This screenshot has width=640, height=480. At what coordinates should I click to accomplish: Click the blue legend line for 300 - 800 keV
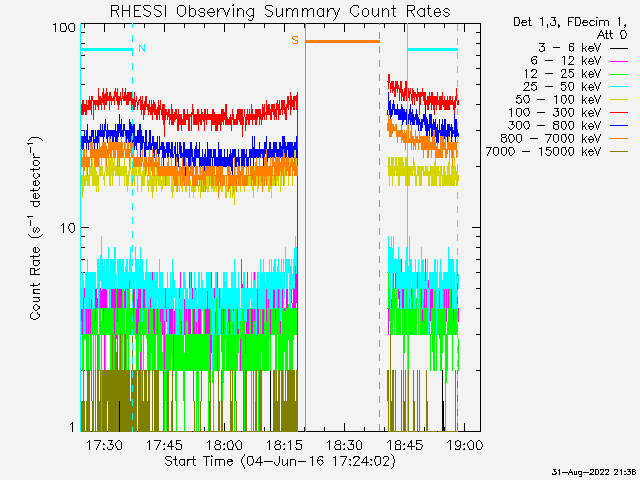coord(619,126)
